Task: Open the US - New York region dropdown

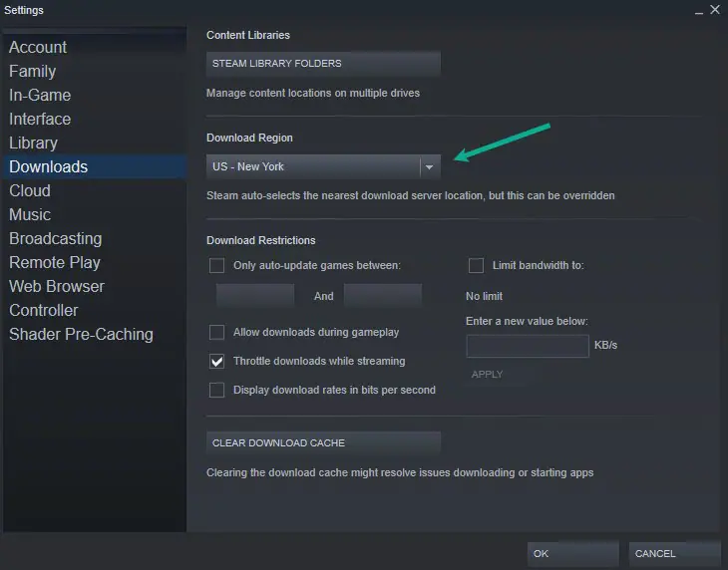Action: coord(323,166)
